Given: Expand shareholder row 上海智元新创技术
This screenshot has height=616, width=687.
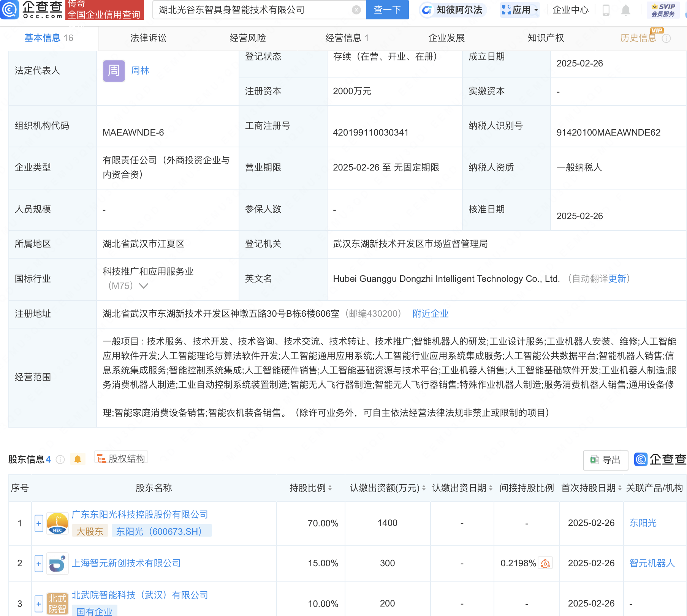Looking at the screenshot, I should (x=39, y=564).
